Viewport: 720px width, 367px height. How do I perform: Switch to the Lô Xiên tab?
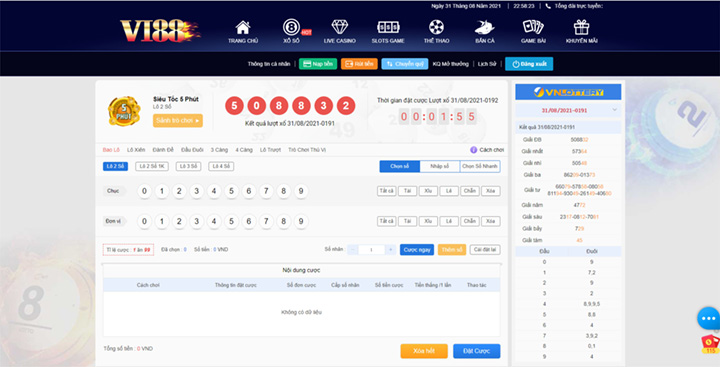click(136, 150)
